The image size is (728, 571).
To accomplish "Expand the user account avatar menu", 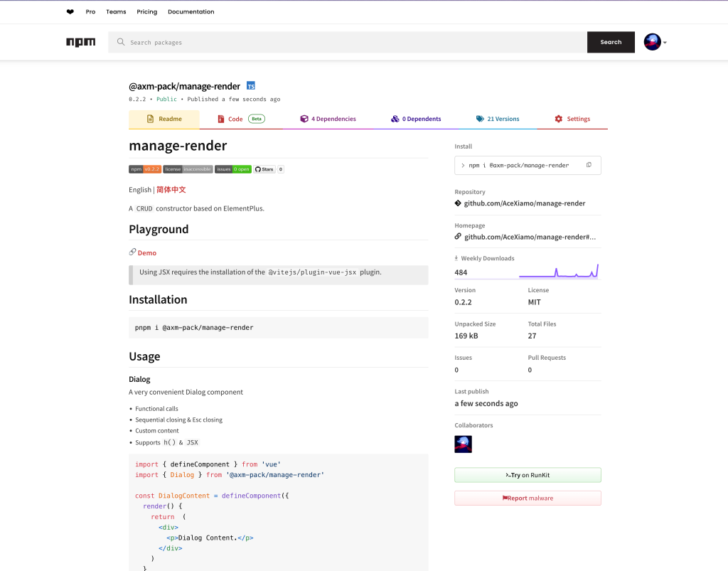I will click(x=655, y=42).
